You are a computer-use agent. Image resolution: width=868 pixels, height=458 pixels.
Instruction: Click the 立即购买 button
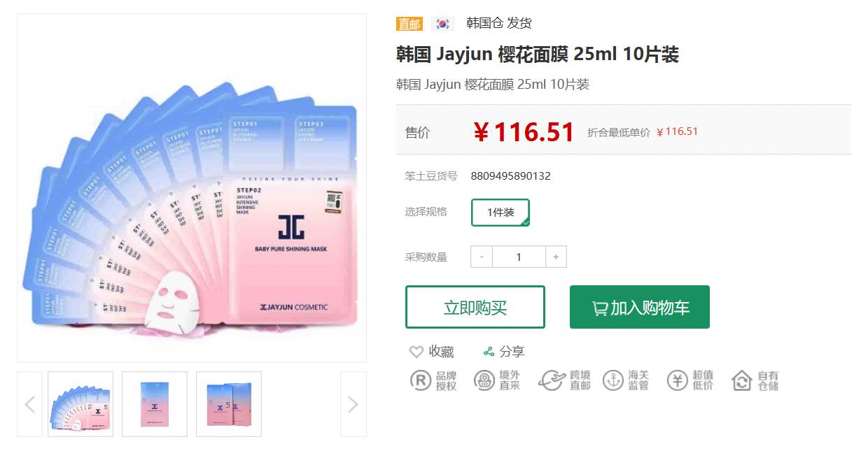click(475, 307)
